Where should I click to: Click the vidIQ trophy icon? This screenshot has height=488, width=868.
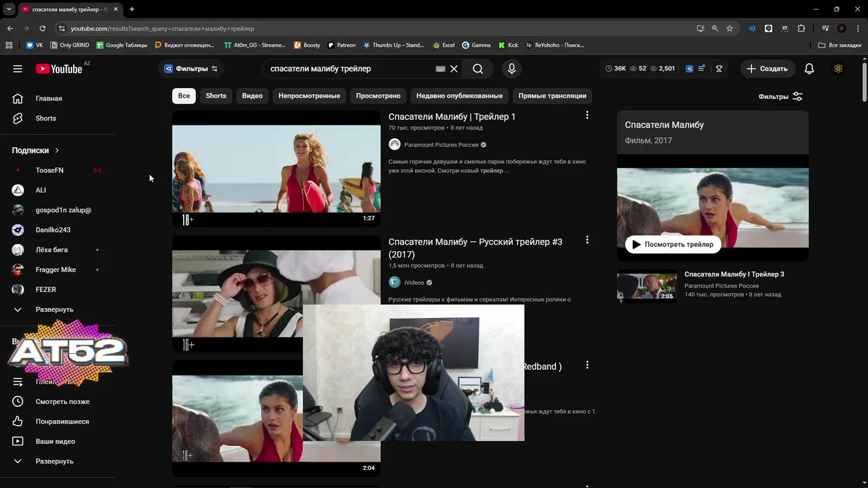[x=719, y=68]
